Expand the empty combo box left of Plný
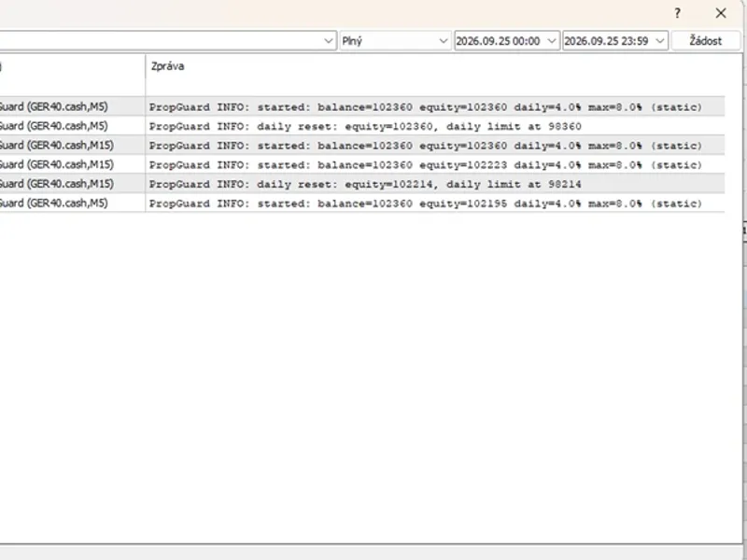This screenshot has height=560, width=747. pyautogui.click(x=328, y=41)
